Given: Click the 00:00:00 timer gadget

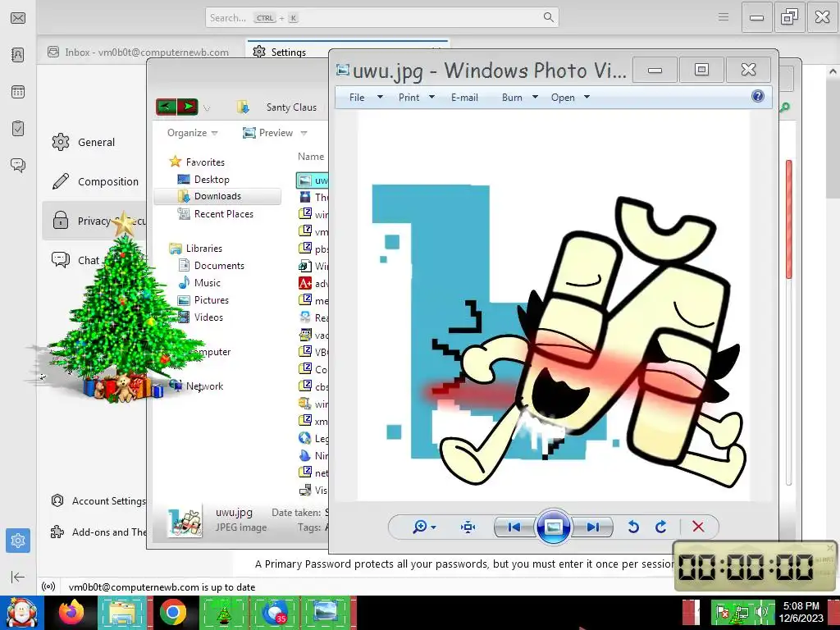Looking at the screenshot, I should coord(755,566).
